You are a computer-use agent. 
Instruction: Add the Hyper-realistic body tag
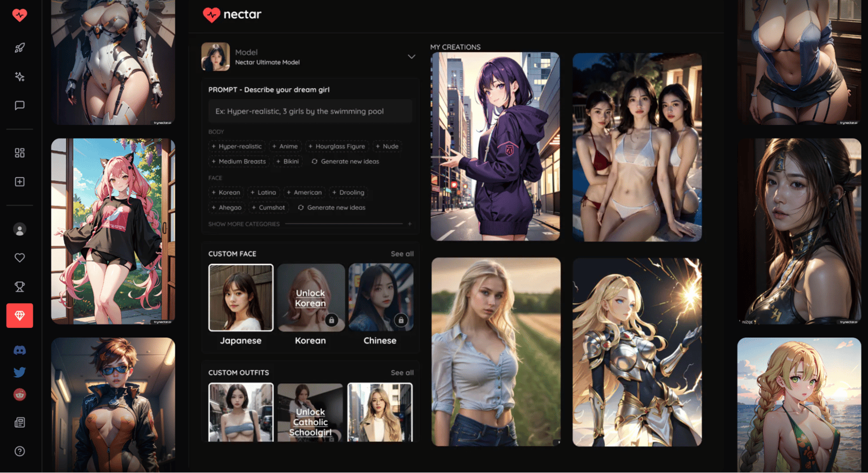point(237,146)
